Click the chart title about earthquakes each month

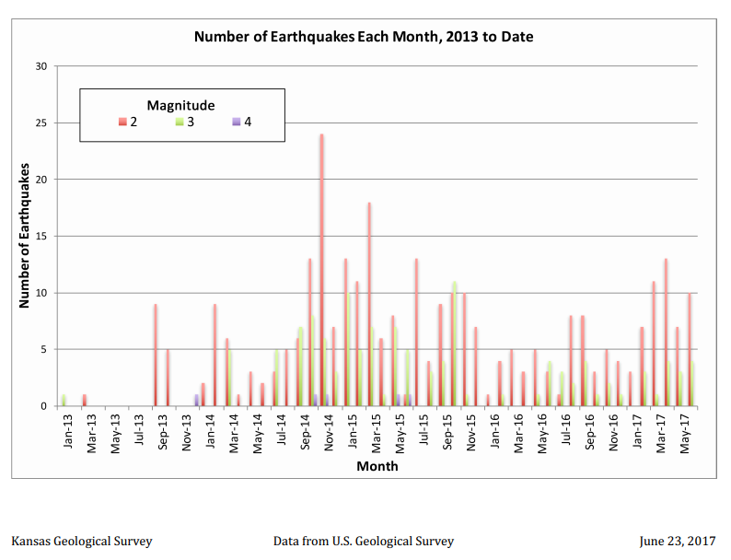[363, 38]
